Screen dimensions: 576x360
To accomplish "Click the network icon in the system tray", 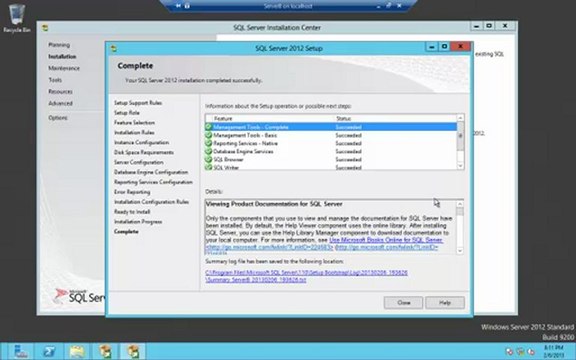I will click(x=520, y=352).
